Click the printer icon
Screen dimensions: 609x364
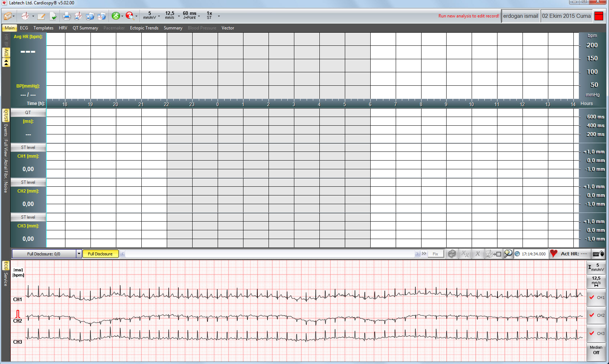[x=66, y=16]
